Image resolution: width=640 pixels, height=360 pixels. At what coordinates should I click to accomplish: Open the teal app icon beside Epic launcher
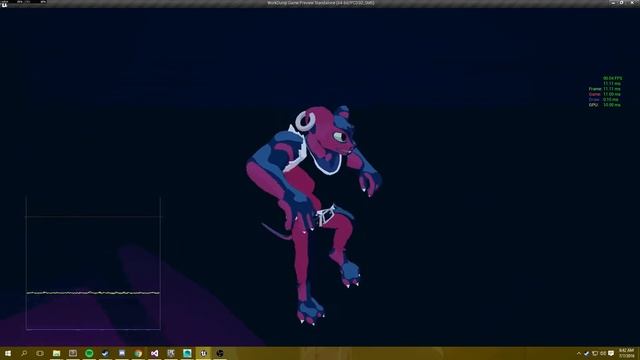click(x=187, y=353)
